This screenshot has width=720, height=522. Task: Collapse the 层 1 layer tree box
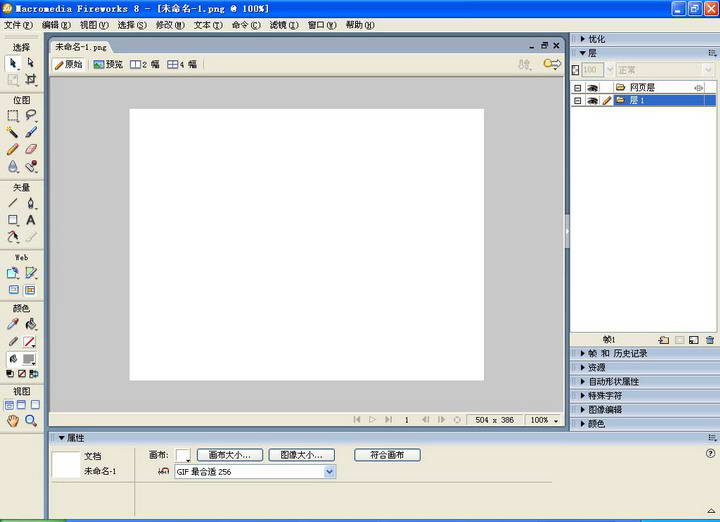pyautogui.click(x=577, y=101)
